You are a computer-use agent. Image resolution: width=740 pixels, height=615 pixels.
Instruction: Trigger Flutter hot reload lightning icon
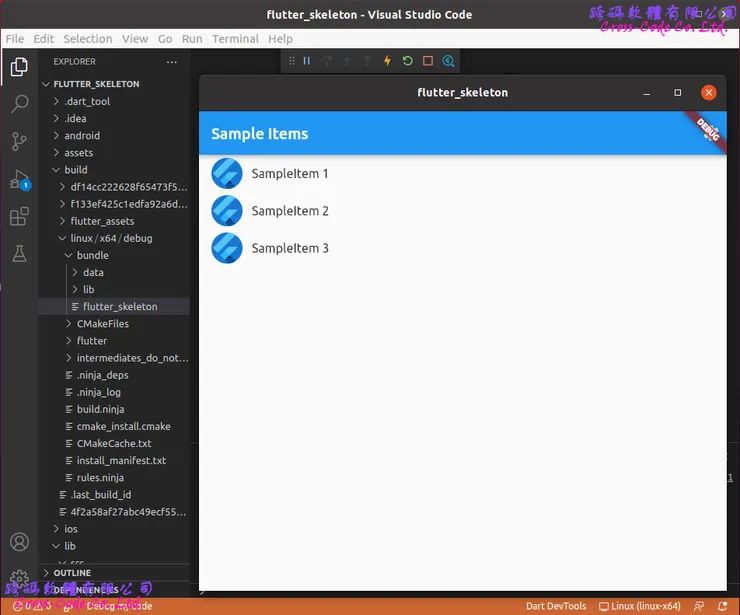click(x=387, y=61)
